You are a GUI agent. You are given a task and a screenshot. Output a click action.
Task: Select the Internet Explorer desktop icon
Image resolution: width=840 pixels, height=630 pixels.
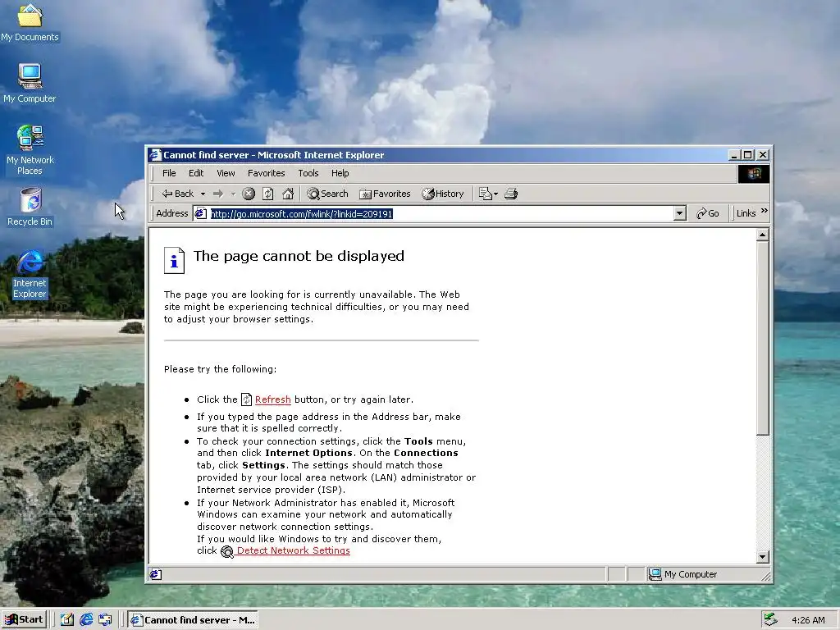click(30, 274)
